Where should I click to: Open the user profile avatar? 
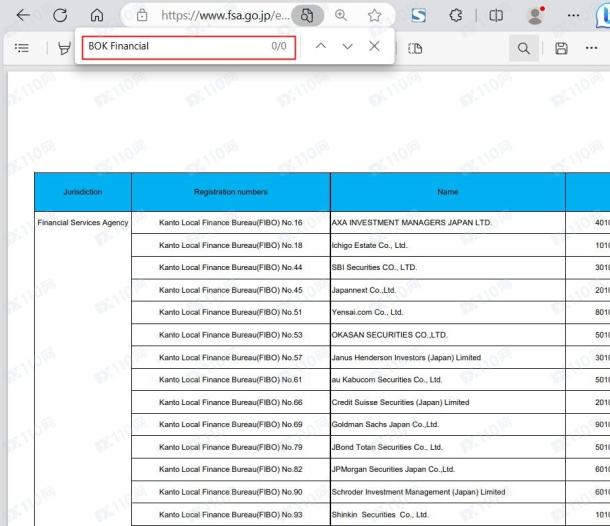[536, 16]
